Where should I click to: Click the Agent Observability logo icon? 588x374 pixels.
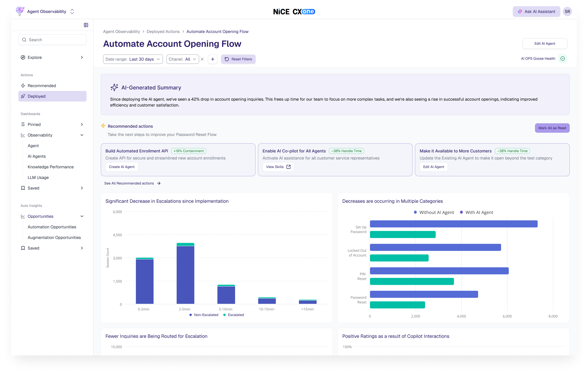click(20, 11)
